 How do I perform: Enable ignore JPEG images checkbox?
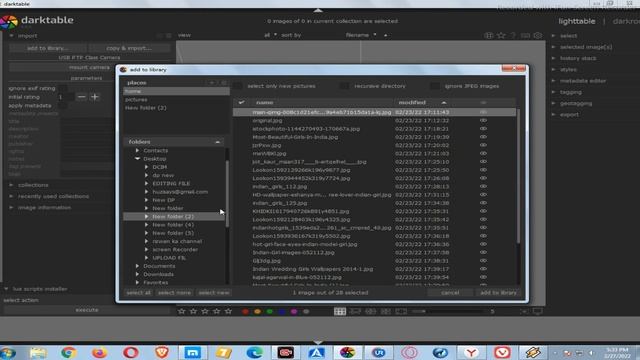point(435,86)
